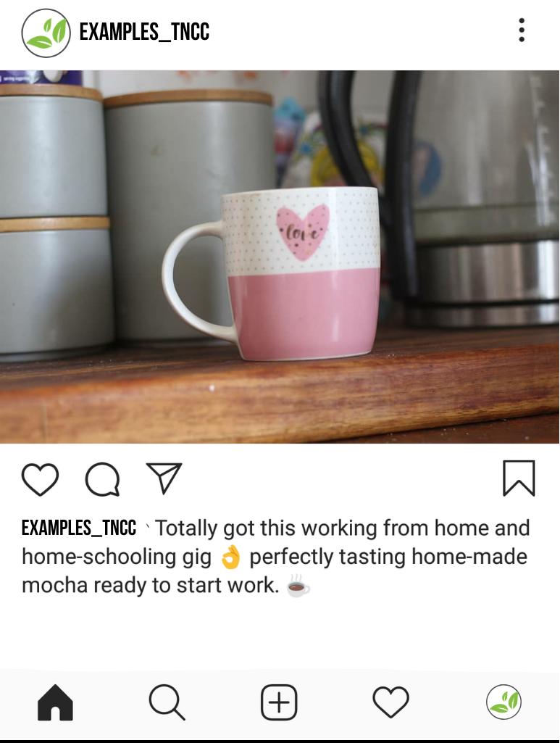The image size is (560, 743).
Task: Open activity heart in the navigation bar
Action: pos(390,702)
